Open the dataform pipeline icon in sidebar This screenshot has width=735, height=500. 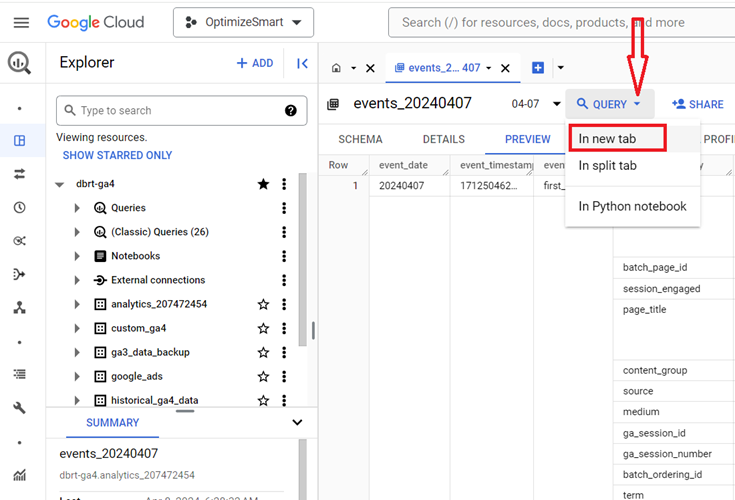click(19, 274)
